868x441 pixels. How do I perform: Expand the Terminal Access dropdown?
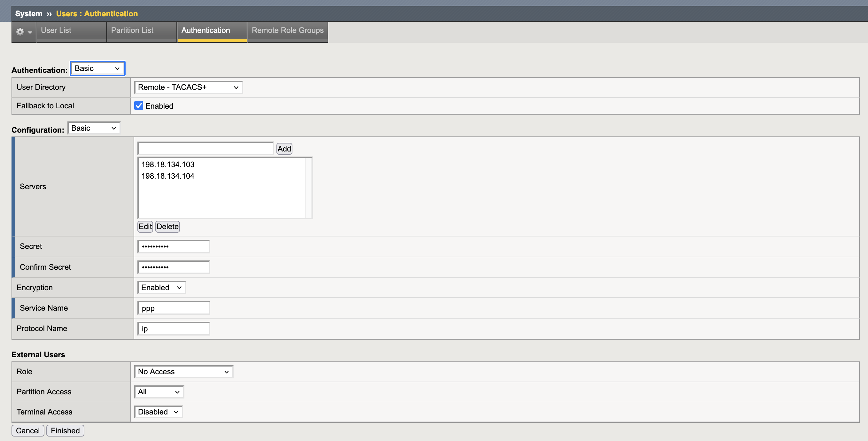click(x=158, y=412)
